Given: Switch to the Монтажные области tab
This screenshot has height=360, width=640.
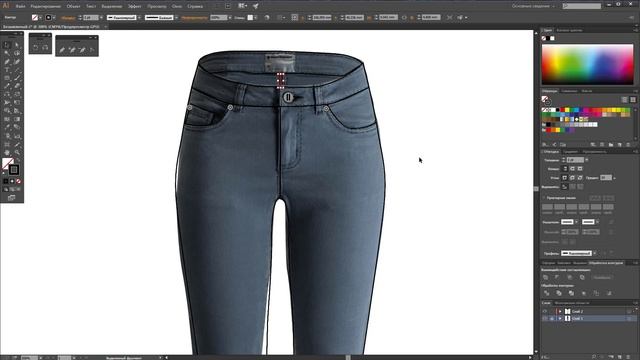Looking at the screenshot, I should tap(571, 303).
